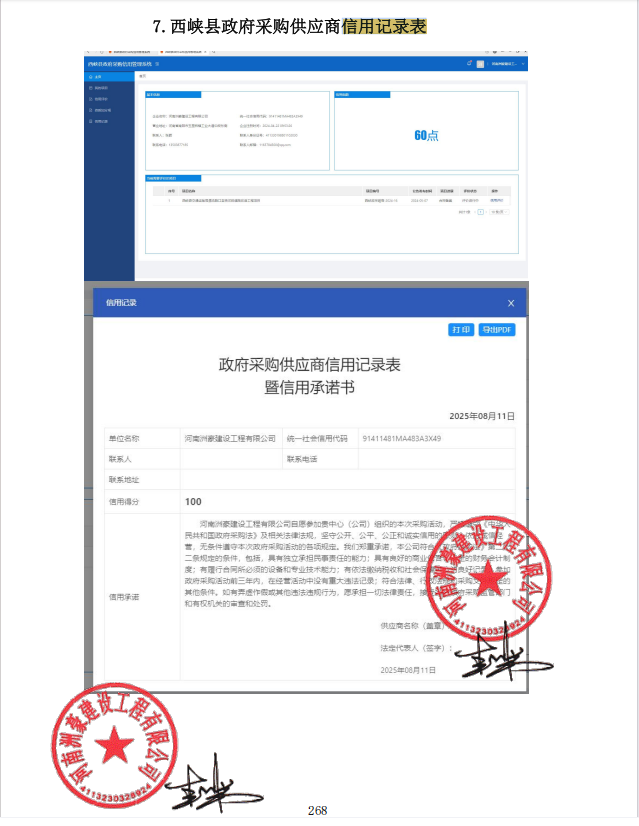This screenshot has width=639, height=826.
Task: Click the 打印 print button
Action: point(461,329)
